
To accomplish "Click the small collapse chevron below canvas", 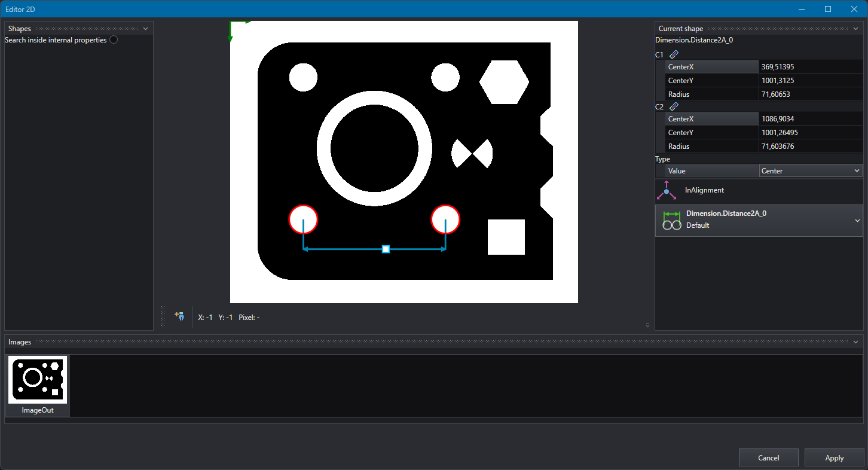I will pyautogui.click(x=647, y=325).
